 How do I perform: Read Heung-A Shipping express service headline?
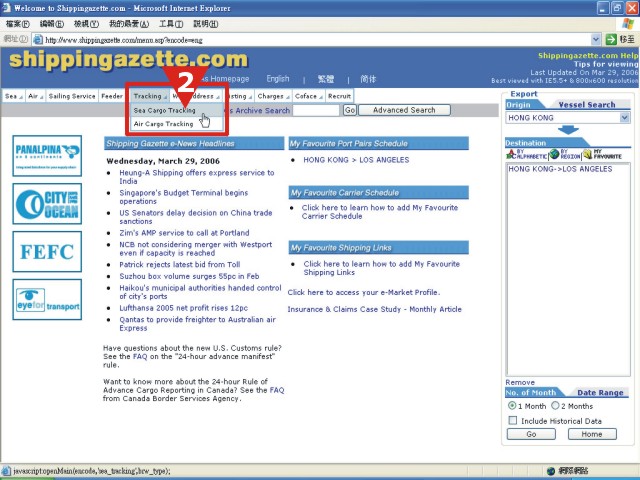point(197,177)
